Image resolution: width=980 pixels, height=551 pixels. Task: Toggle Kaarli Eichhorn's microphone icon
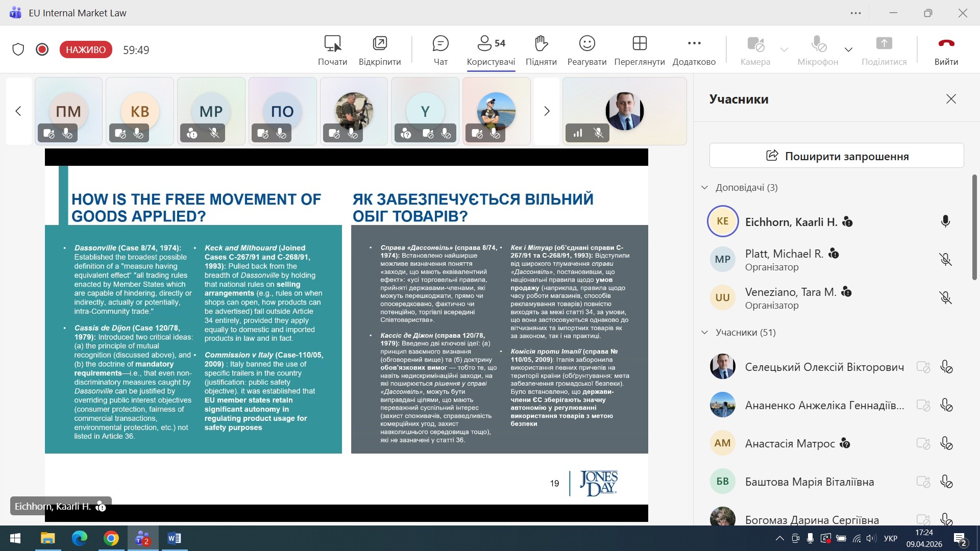[945, 221]
